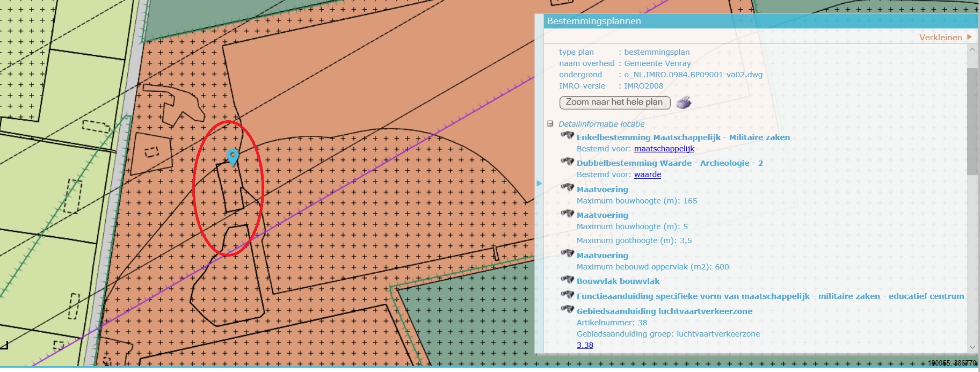Click the map coordinates readout '190065, 386770'
980x372 pixels.
[x=953, y=363]
